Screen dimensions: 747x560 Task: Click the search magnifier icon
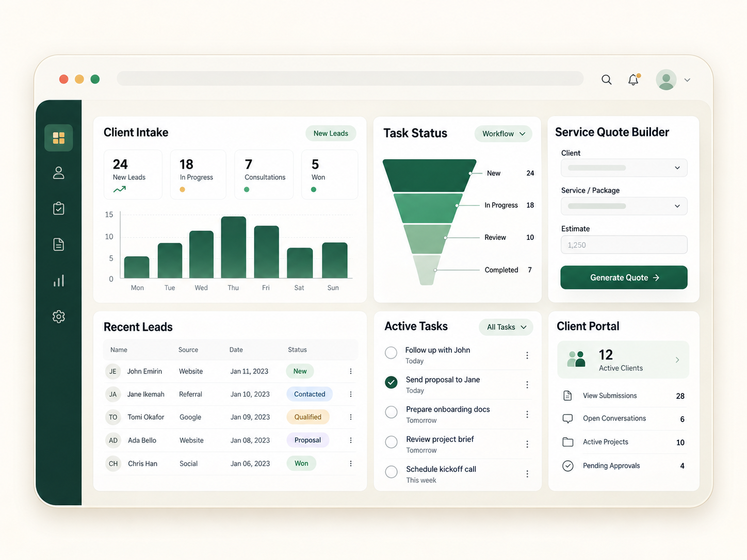(607, 79)
